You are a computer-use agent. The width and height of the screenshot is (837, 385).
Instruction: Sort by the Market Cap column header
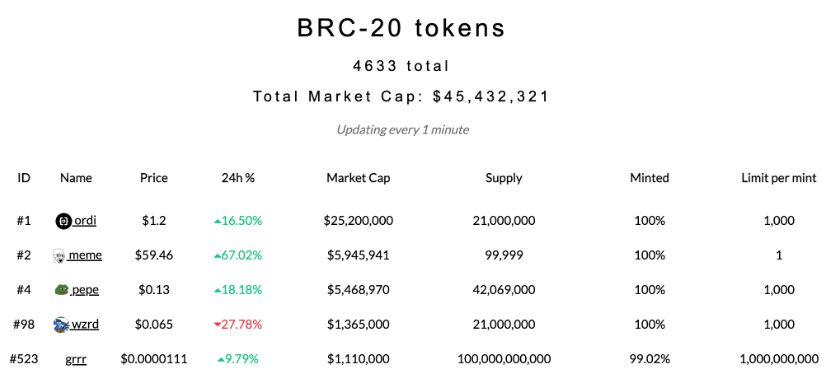pos(358,178)
